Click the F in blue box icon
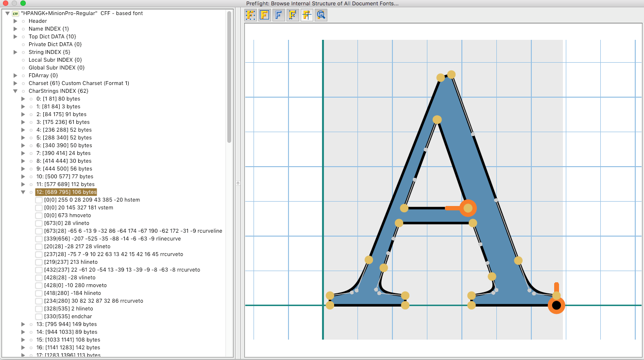 point(265,15)
